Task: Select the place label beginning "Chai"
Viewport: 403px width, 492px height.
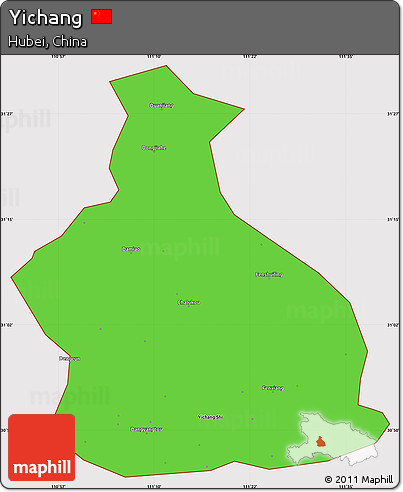Action: point(189,302)
